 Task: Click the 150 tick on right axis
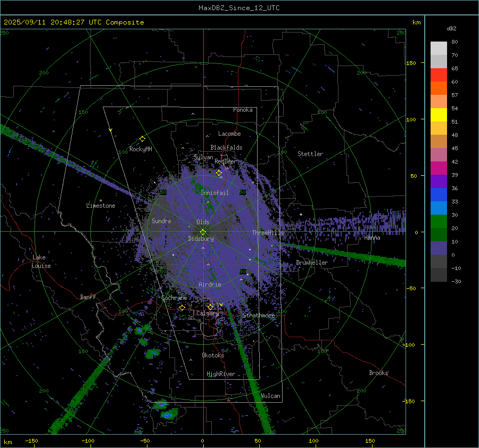click(411, 63)
